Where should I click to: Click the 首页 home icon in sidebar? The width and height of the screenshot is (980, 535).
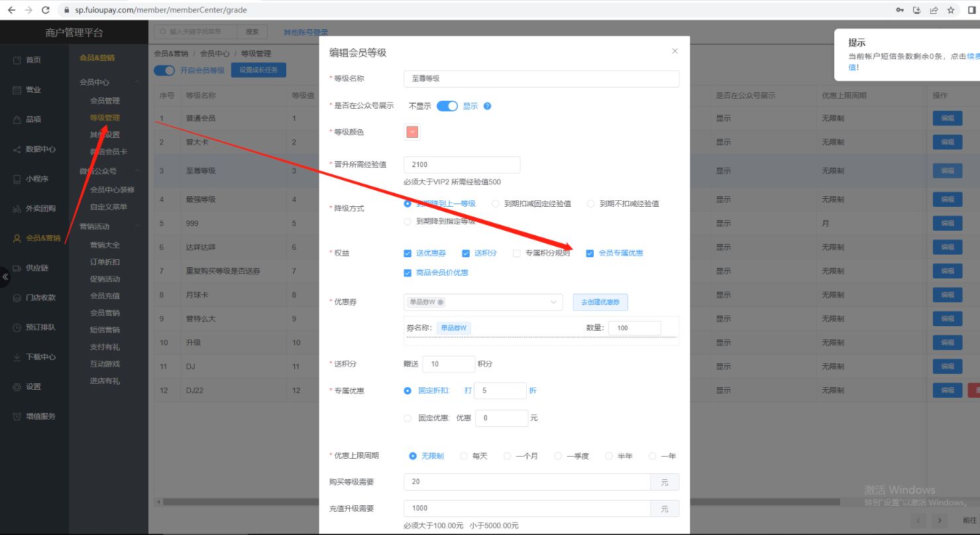(x=18, y=60)
